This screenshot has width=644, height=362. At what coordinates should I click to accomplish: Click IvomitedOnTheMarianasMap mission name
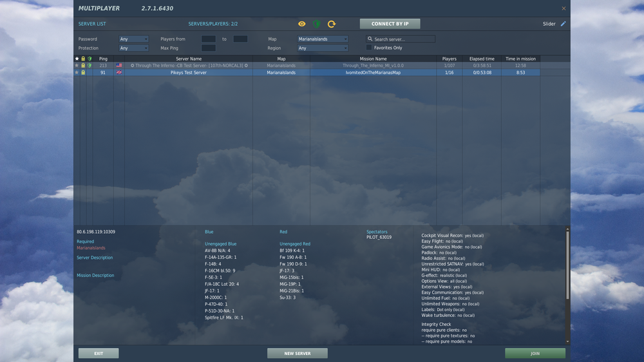373,72
